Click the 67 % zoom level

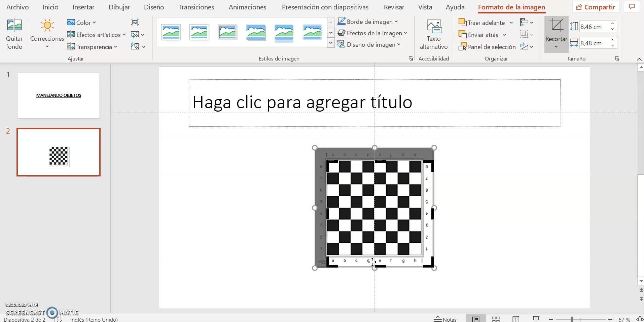624,320
